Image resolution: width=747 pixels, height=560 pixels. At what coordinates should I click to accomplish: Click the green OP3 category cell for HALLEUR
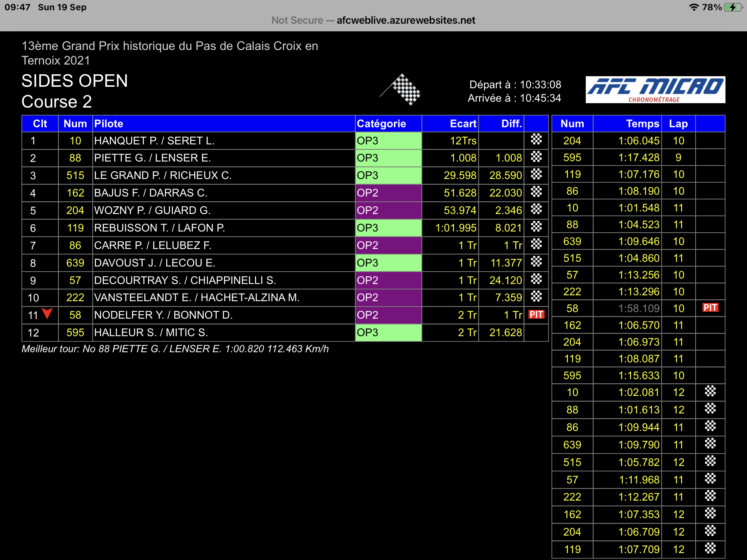coord(388,332)
